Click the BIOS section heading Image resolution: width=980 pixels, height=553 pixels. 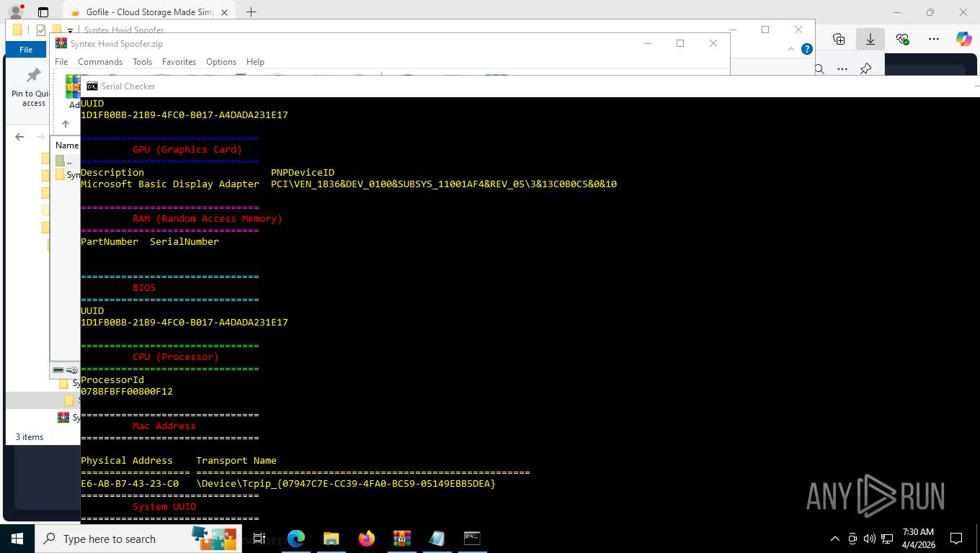[144, 288]
